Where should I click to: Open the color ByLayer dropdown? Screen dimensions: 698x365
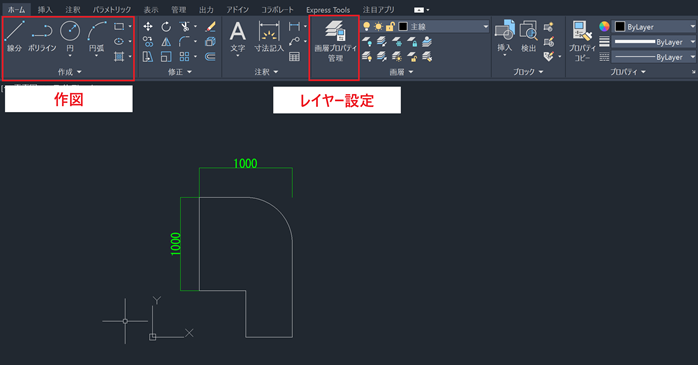(x=693, y=27)
